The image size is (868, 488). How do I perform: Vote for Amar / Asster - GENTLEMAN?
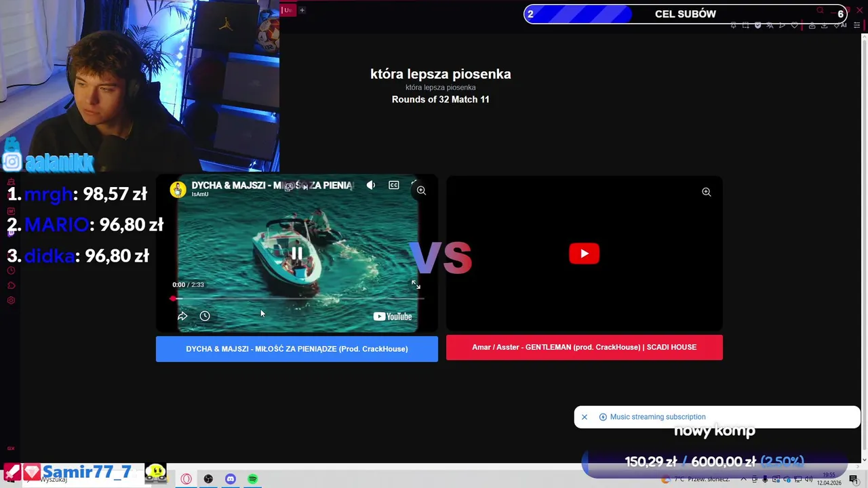click(585, 347)
